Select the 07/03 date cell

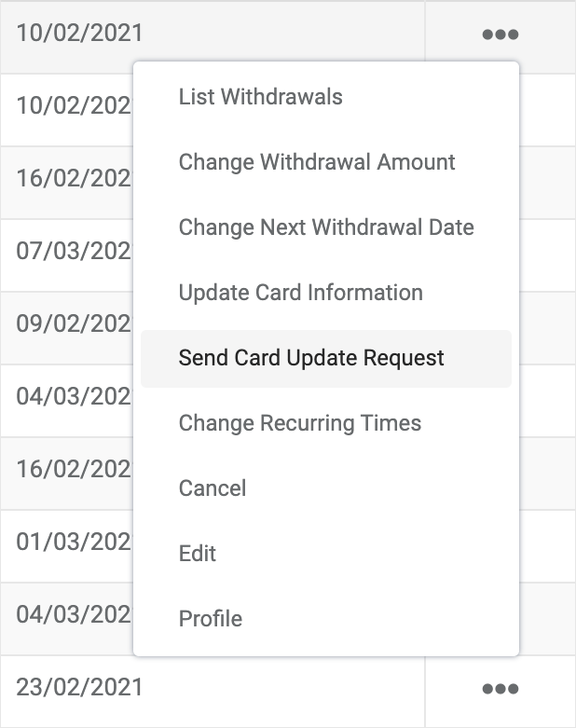tap(75, 251)
